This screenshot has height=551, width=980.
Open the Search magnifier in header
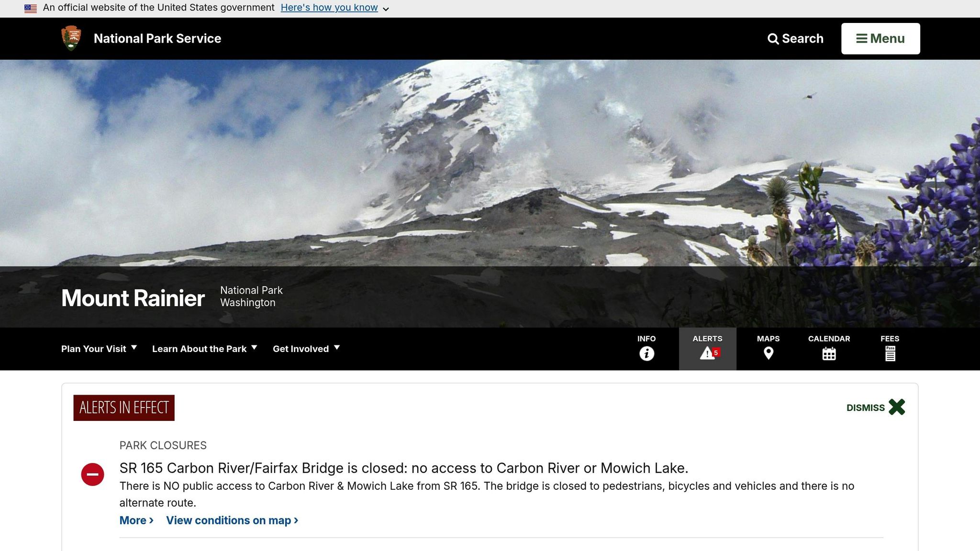point(795,38)
